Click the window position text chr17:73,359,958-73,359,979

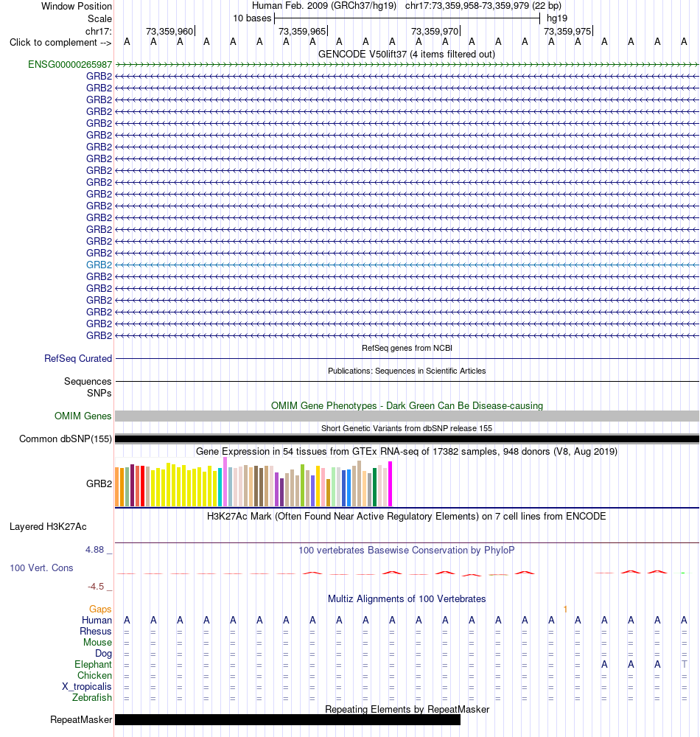(x=467, y=6)
